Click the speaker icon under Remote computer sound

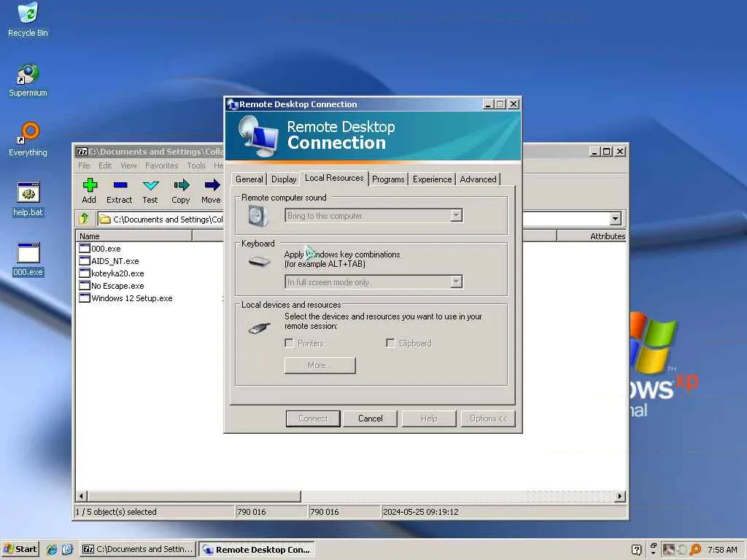point(258,216)
